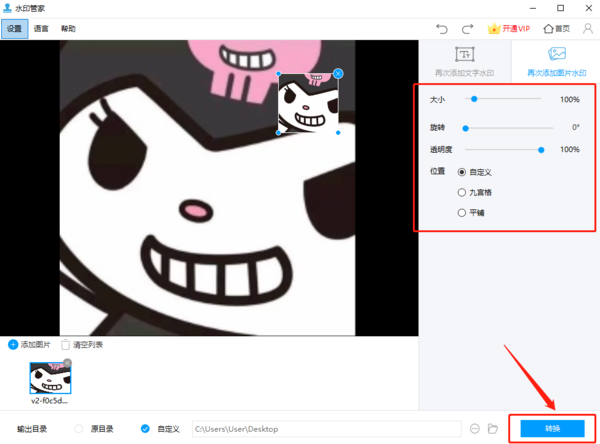Select the 自定义 position radio button

(461, 172)
